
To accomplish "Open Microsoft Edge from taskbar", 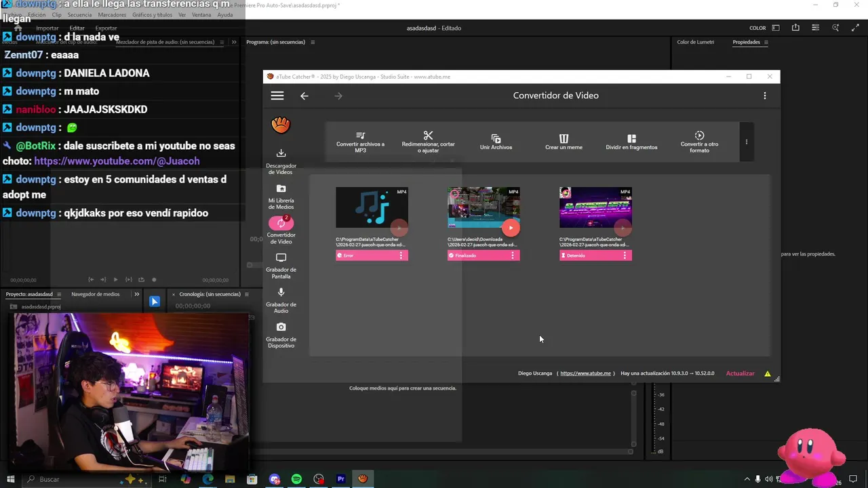I will [x=208, y=479].
